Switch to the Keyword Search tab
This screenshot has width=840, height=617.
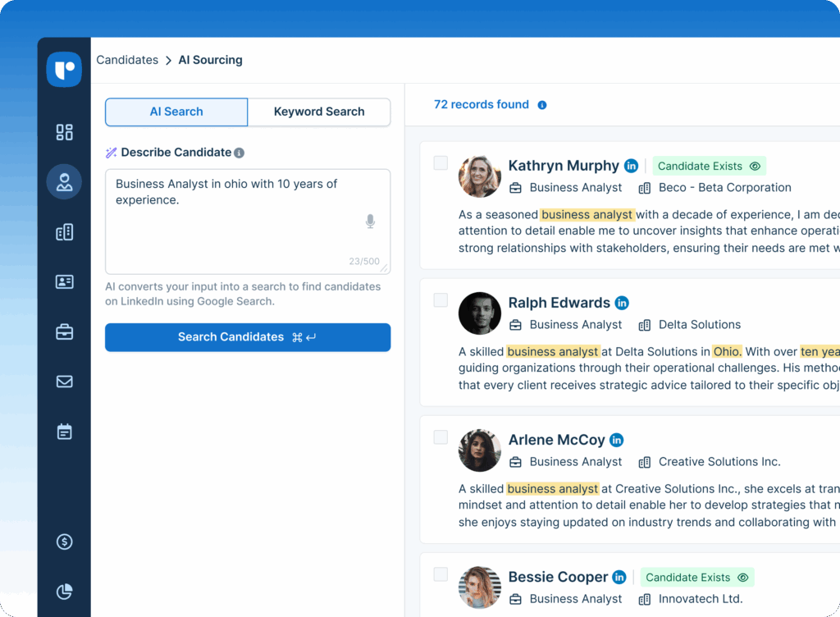click(319, 112)
